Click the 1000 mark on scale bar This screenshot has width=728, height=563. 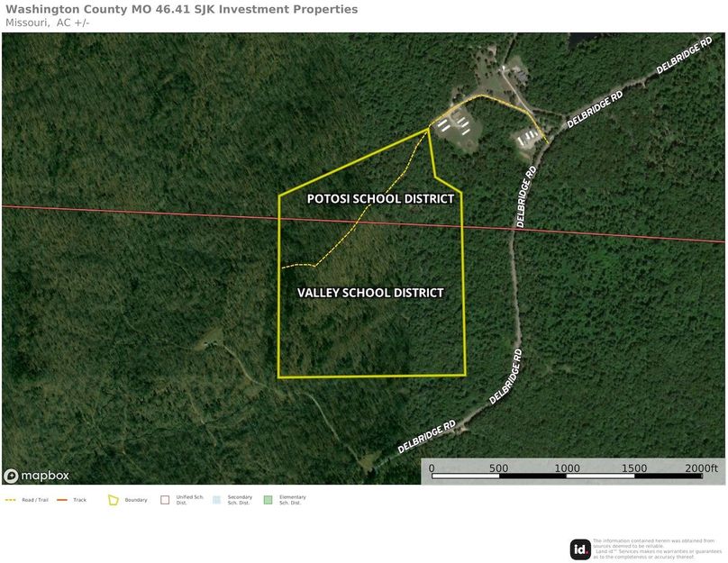point(567,468)
